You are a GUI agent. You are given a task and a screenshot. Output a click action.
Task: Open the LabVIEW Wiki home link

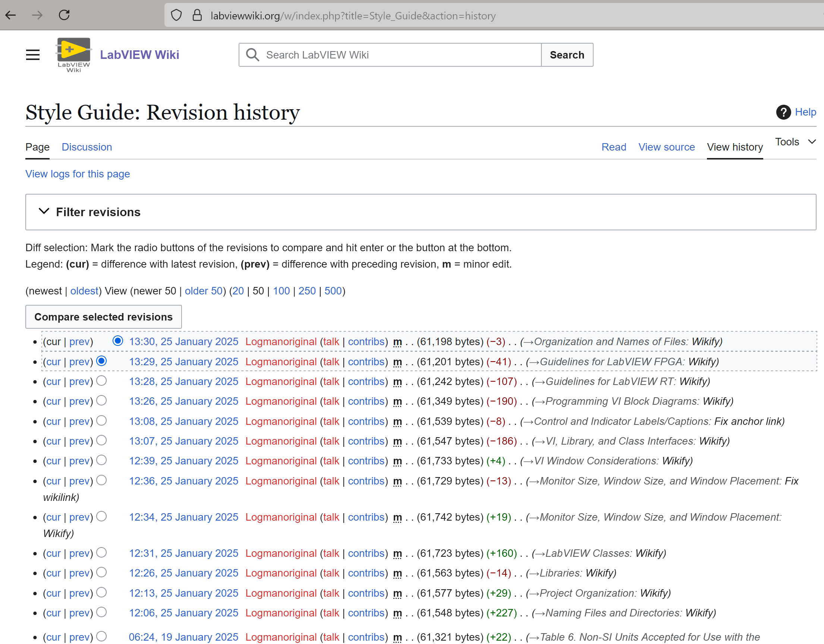139,55
